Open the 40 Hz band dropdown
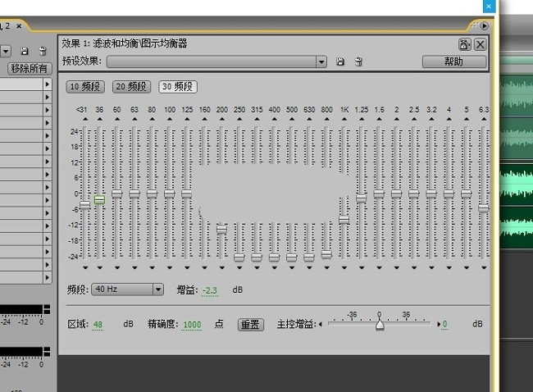Viewport: 533px width, 392px height. click(157, 289)
